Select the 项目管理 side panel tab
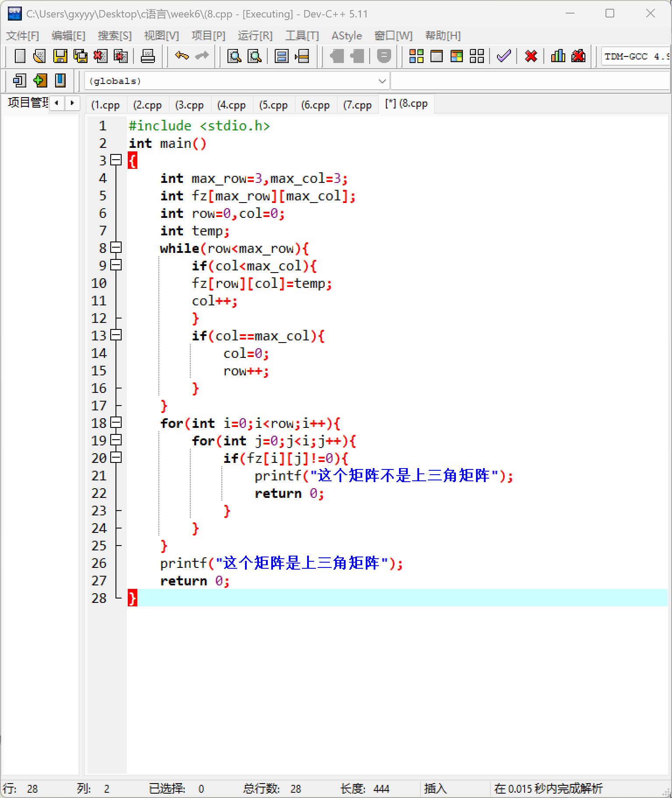Viewport: 672px width, 798px height. tap(27, 103)
